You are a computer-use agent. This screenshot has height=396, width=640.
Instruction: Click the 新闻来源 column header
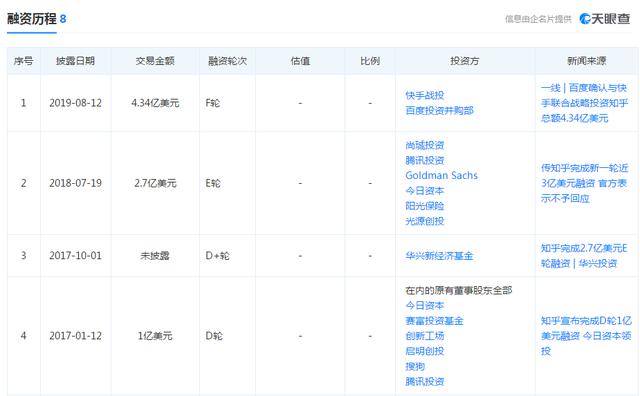click(587, 61)
